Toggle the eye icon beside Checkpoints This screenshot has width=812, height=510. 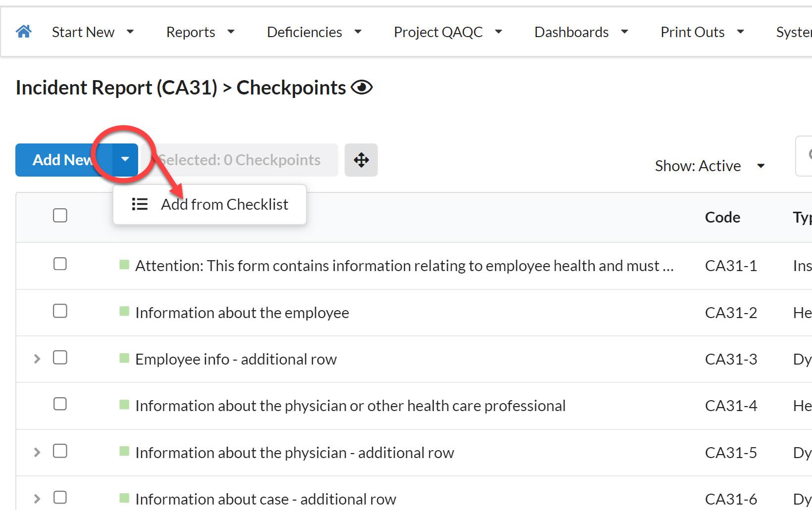361,88
